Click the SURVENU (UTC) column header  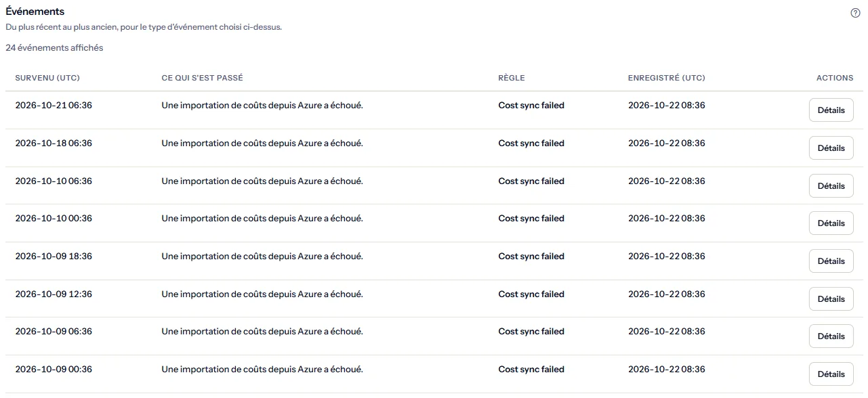point(47,78)
